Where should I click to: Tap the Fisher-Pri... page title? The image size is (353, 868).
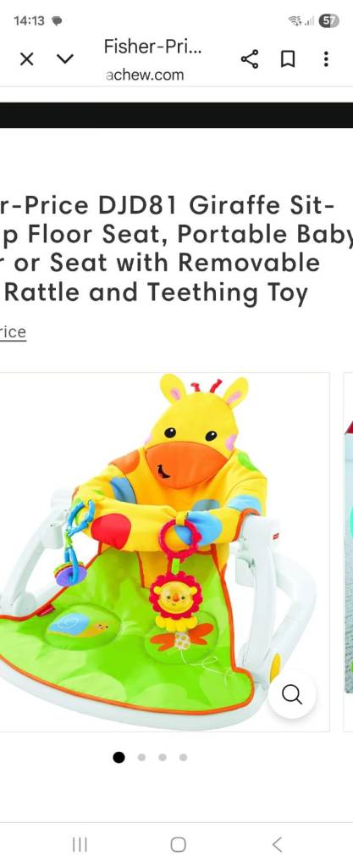point(153,47)
